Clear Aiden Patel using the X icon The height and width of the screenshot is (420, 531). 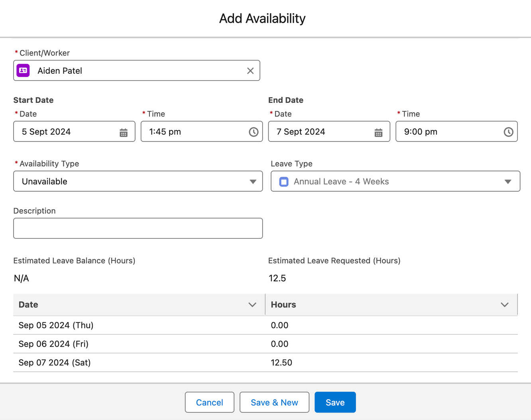[x=250, y=71]
